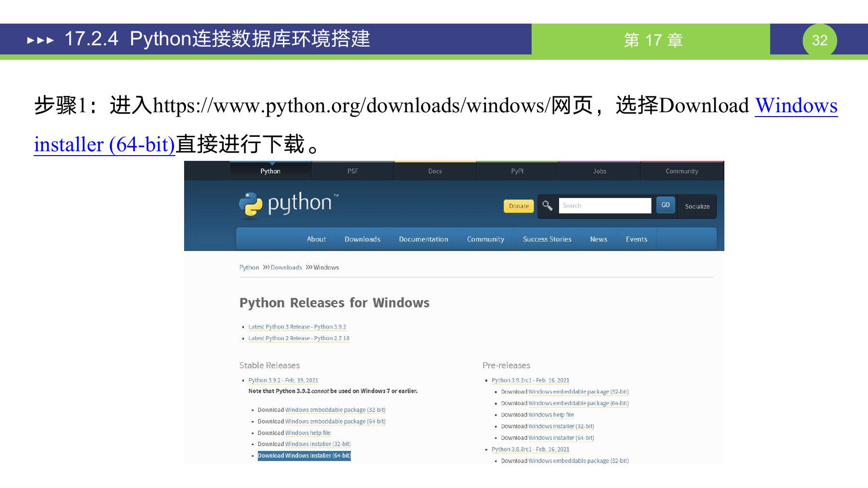Click the Windows 7 compatibility note text

[333, 391]
